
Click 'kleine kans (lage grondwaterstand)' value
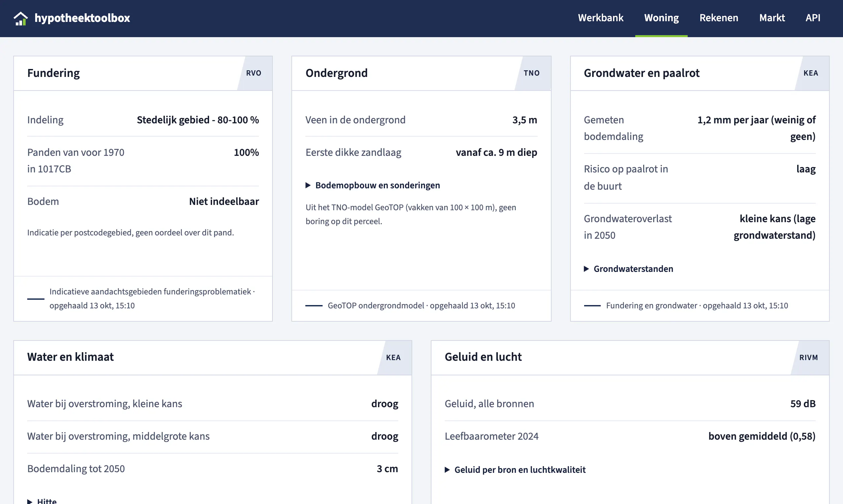pos(775,227)
